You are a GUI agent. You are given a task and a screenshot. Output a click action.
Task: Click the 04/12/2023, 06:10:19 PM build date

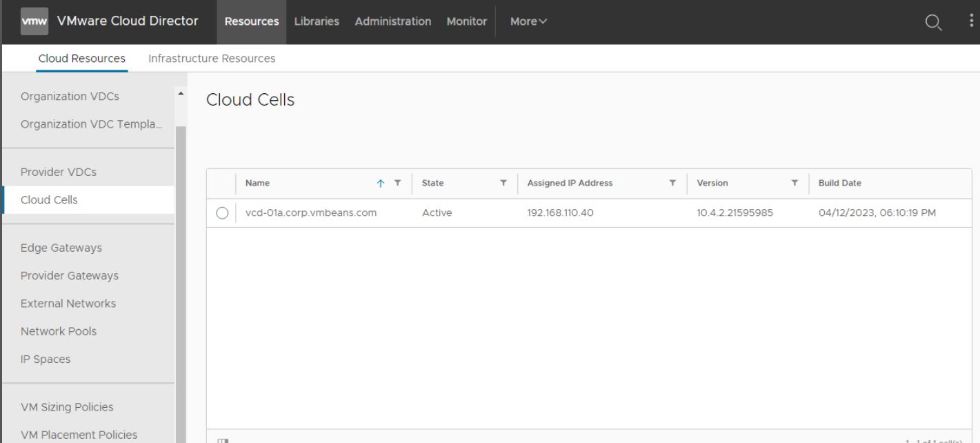click(877, 213)
